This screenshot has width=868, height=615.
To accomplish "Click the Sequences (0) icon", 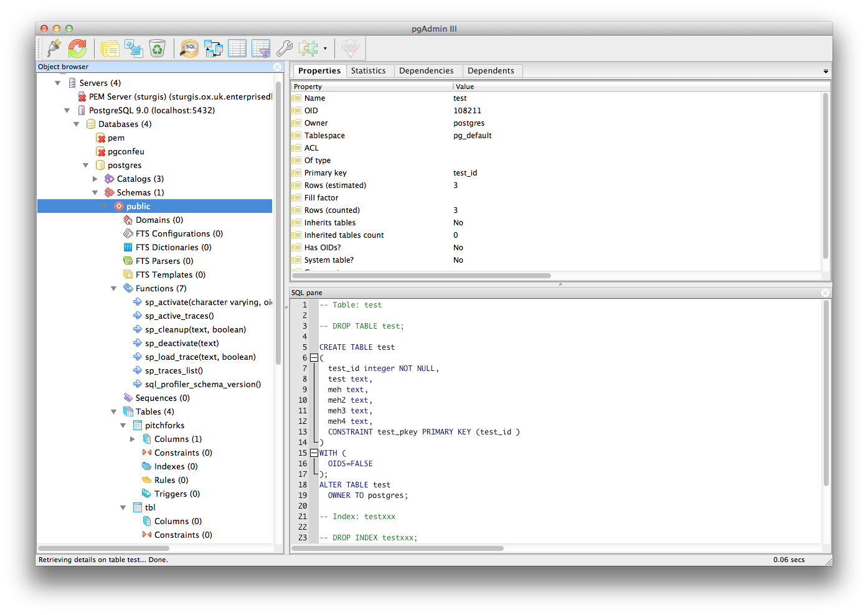I will click(128, 398).
